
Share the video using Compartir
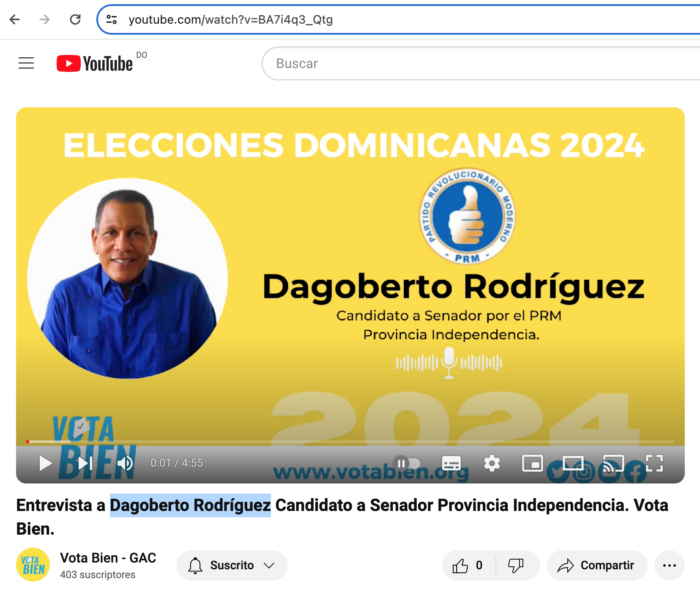(597, 565)
